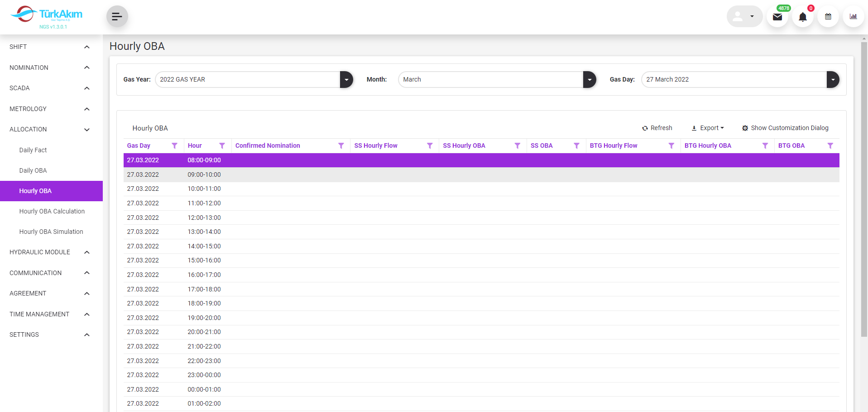Open the Gas Day dropdown
868x412 pixels.
pos(832,80)
